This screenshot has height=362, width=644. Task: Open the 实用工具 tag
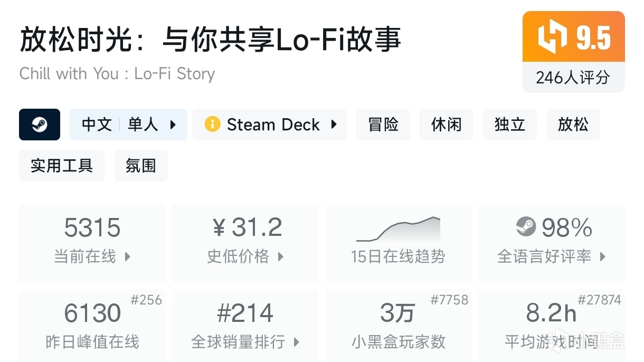[62, 166]
